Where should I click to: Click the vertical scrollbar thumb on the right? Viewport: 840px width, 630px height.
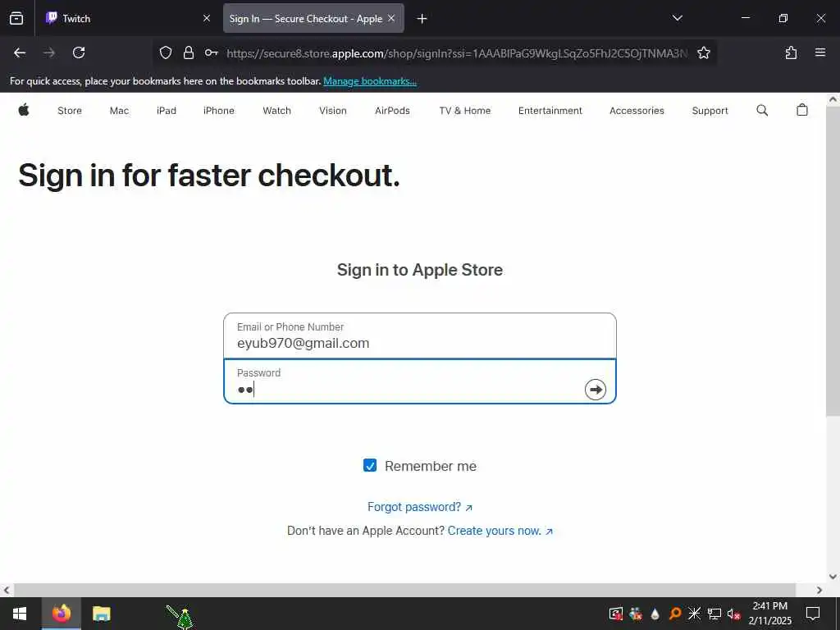[833, 261]
